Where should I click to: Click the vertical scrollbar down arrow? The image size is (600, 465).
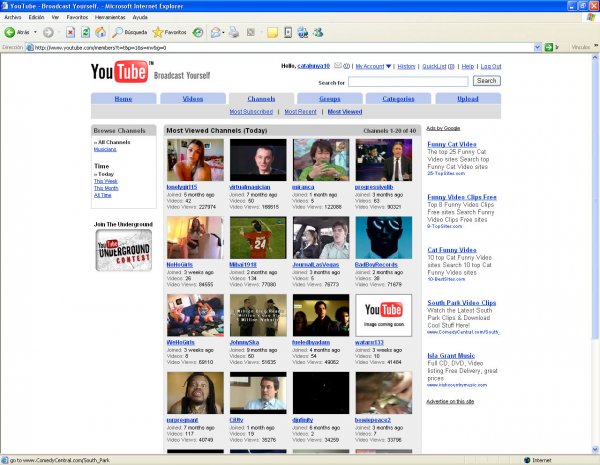pos(595,449)
